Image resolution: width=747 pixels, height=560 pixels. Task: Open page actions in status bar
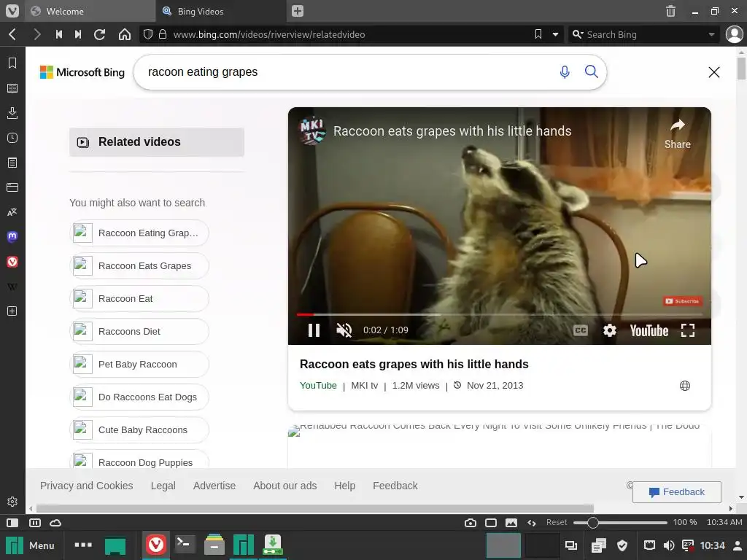pos(532,522)
